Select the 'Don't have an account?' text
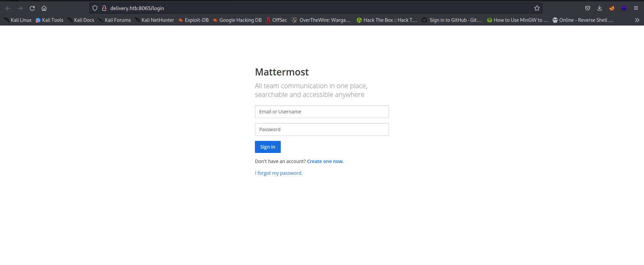Viewport: 644px width, 265px height. [280, 161]
